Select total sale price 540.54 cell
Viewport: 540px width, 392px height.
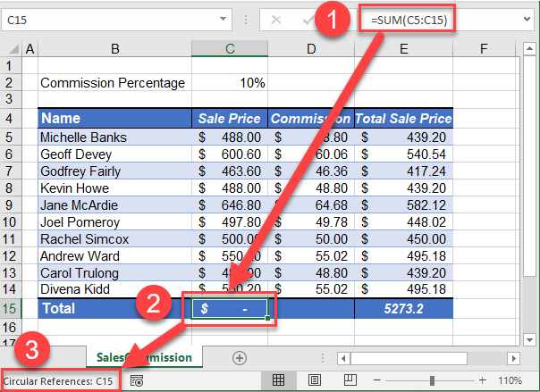(403, 154)
